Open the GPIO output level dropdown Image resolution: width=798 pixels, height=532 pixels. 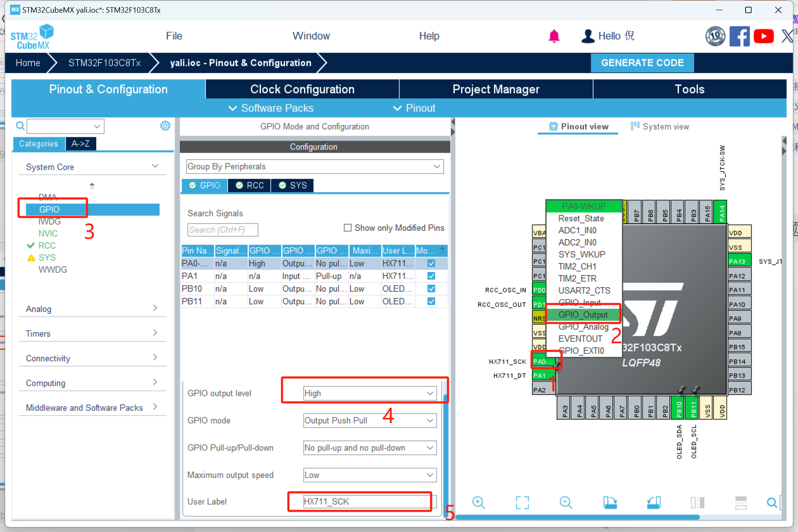click(x=369, y=393)
